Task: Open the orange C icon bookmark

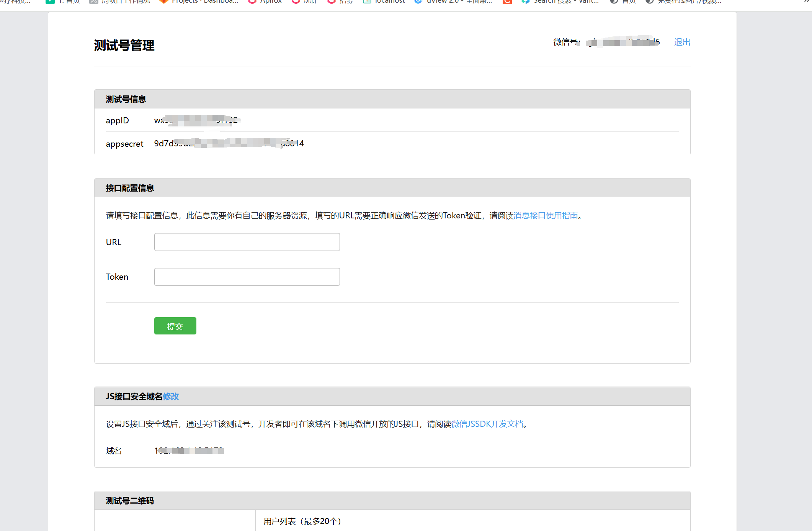Action: (x=507, y=2)
